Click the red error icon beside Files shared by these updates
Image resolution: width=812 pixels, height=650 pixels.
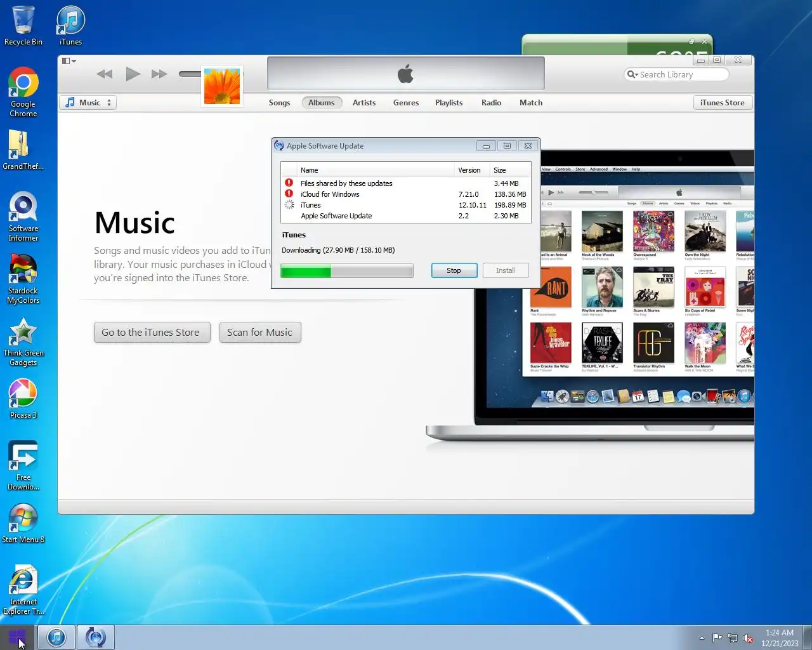(x=289, y=183)
